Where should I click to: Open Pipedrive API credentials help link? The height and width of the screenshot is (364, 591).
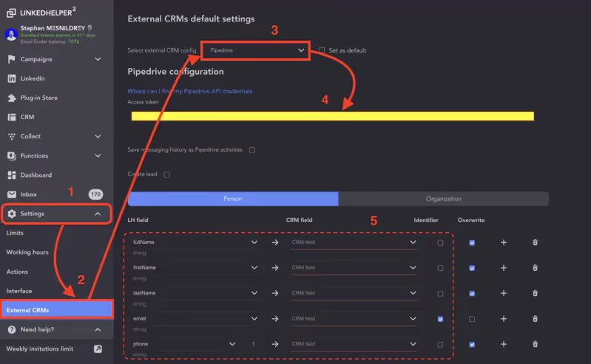(x=190, y=91)
